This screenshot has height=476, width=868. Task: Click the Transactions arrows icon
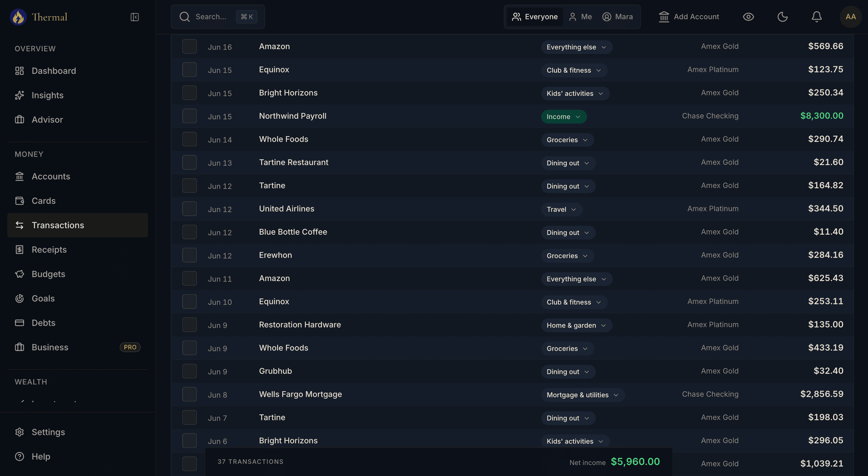[x=20, y=225]
